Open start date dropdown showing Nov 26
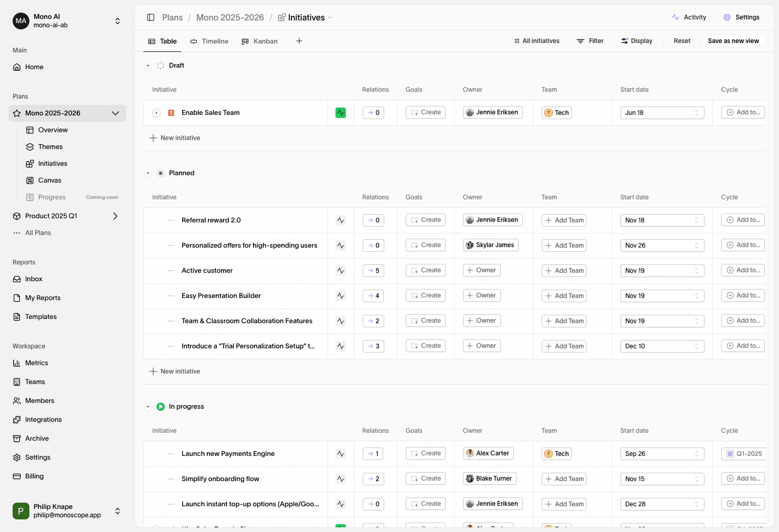Viewport: 779px width, 532px height. coord(661,246)
